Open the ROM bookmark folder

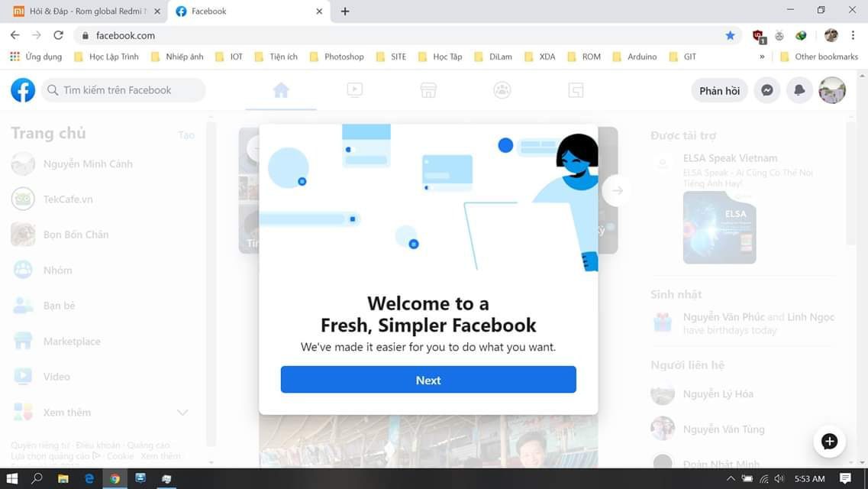pos(584,57)
